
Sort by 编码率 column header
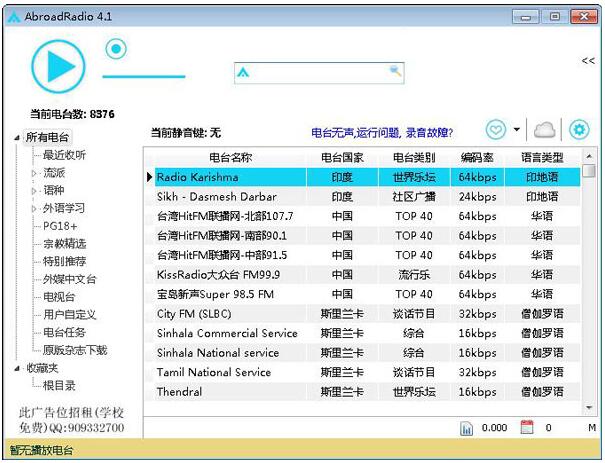pyautogui.click(x=477, y=157)
